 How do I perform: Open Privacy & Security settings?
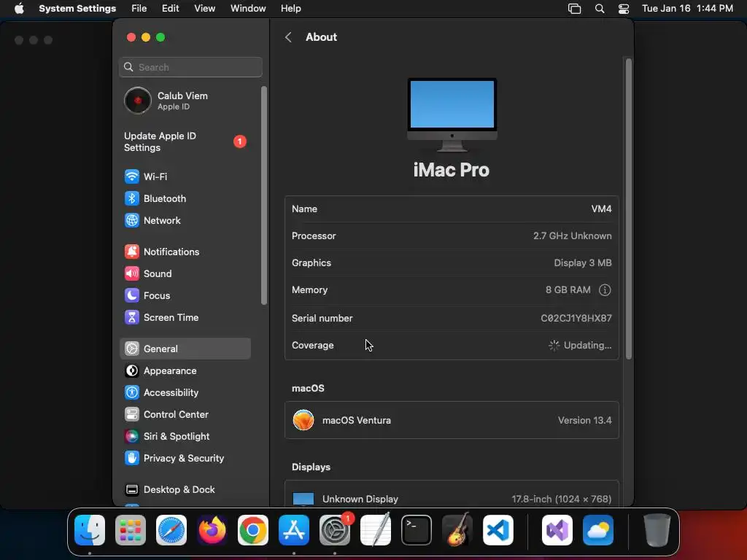pyautogui.click(x=185, y=458)
